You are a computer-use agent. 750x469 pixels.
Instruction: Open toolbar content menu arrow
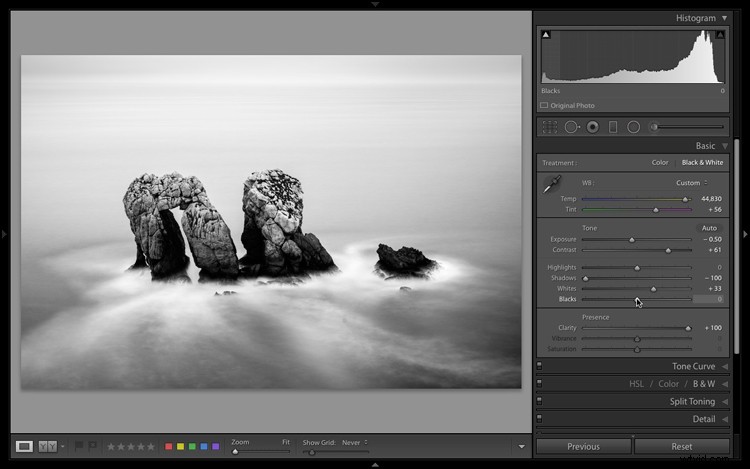[x=521, y=447]
